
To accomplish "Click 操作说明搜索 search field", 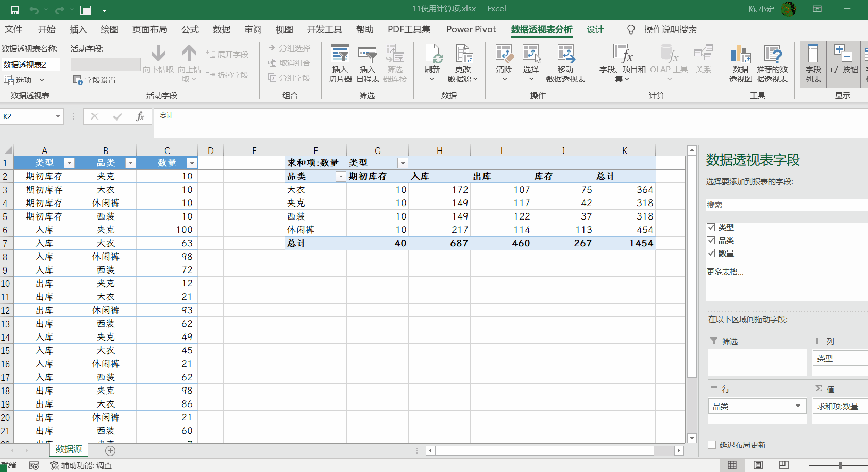I will (x=670, y=30).
